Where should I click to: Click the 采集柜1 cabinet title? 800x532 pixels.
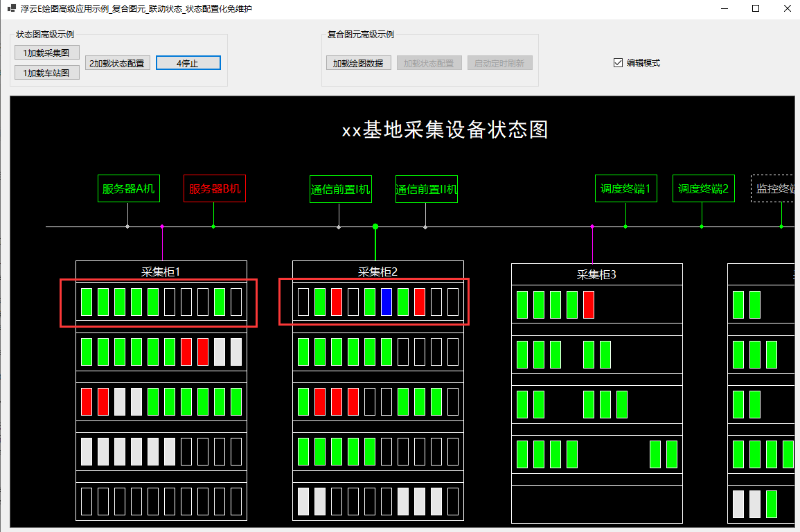pyautogui.click(x=161, y=272)
